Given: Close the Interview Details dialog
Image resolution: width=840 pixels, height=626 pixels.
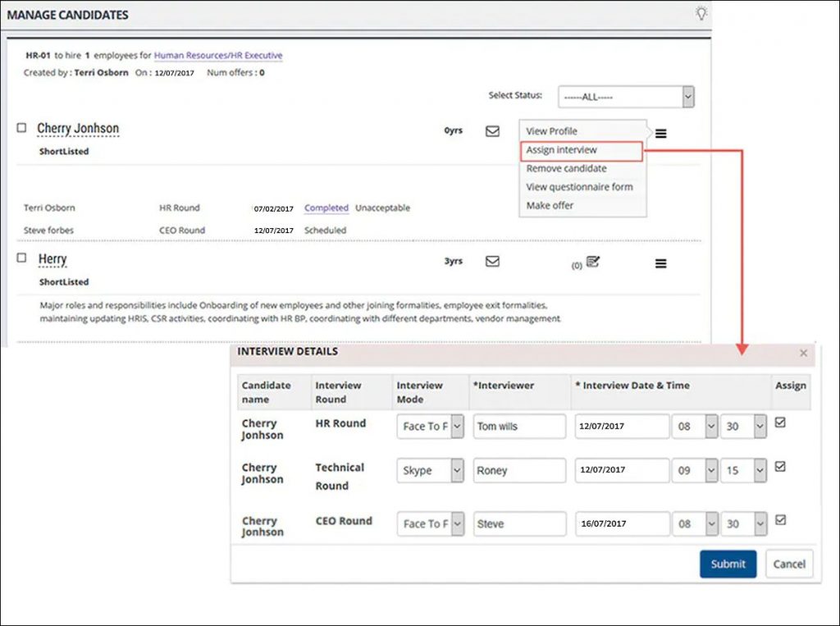Looking at the screenshot, I should coord(803,353).
